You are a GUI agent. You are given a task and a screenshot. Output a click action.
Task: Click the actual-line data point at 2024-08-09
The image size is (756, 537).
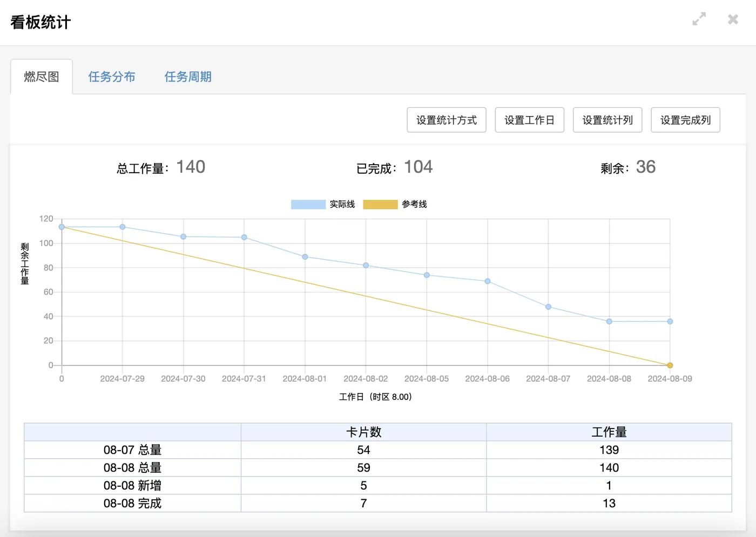[x=670, y=322]
